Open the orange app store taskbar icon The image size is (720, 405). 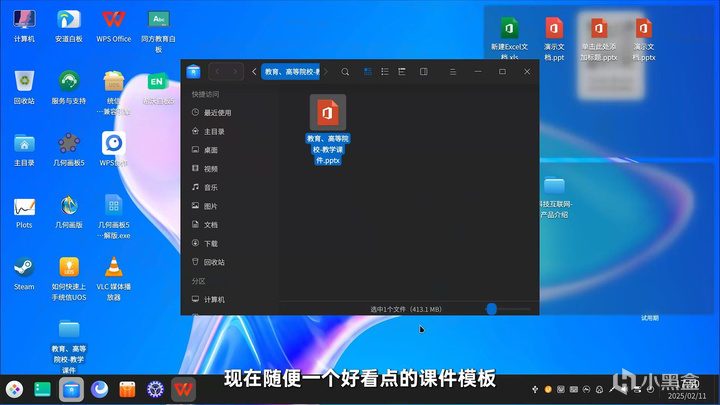[127, 389]
